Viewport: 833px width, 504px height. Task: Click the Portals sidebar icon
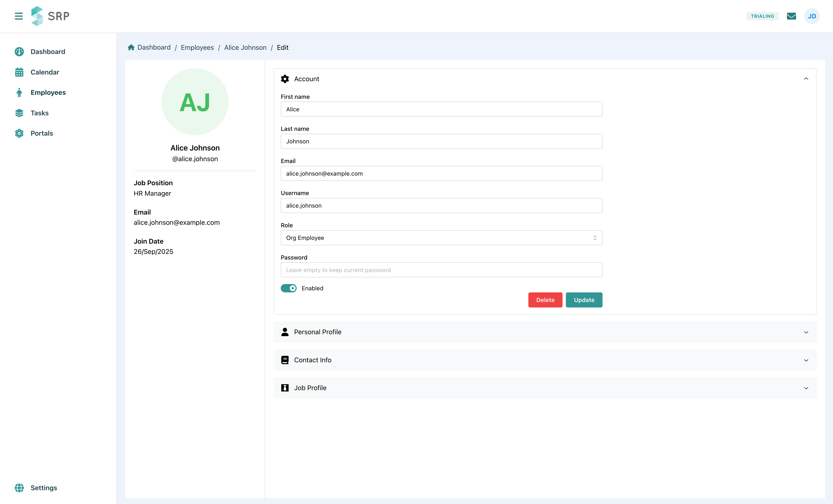tap(19, 134)
